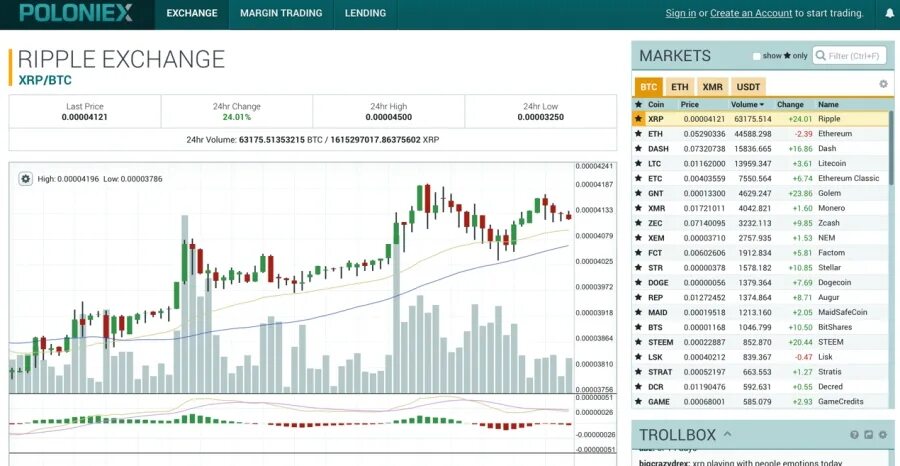Toggle favorite star for ETC
Viewport: 900px width, 466px height.
coord(638,178)
